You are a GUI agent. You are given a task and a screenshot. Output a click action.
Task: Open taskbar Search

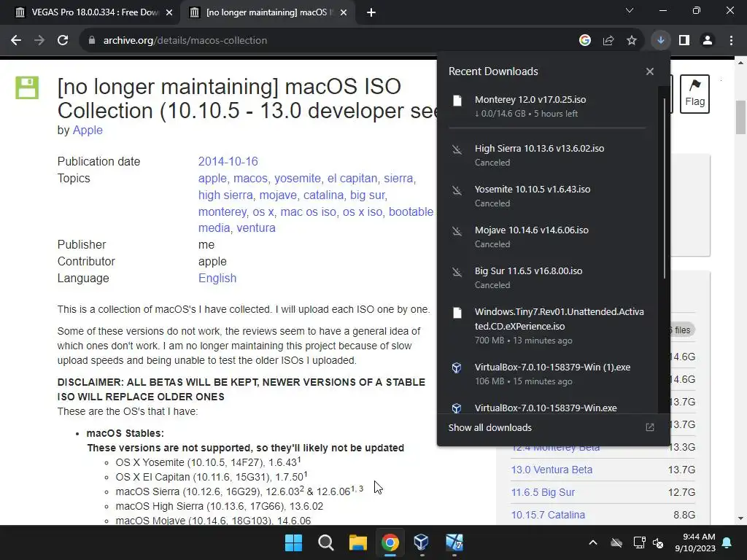(x=326, y=542)
